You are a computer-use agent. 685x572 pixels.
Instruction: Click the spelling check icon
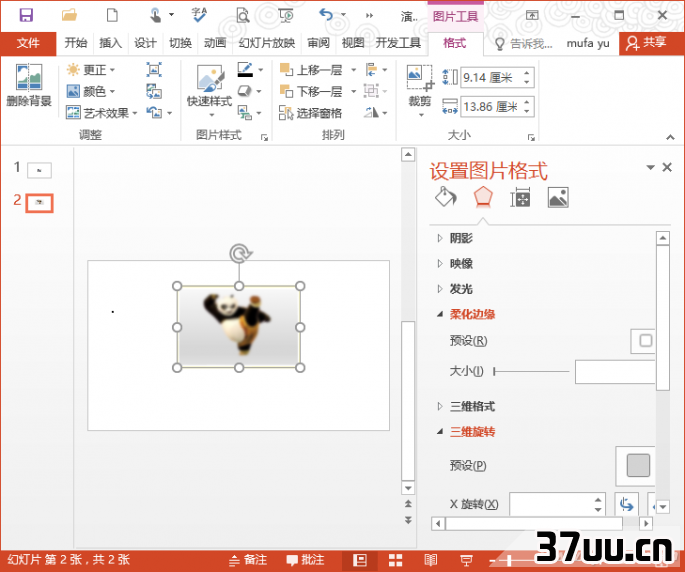199,15
